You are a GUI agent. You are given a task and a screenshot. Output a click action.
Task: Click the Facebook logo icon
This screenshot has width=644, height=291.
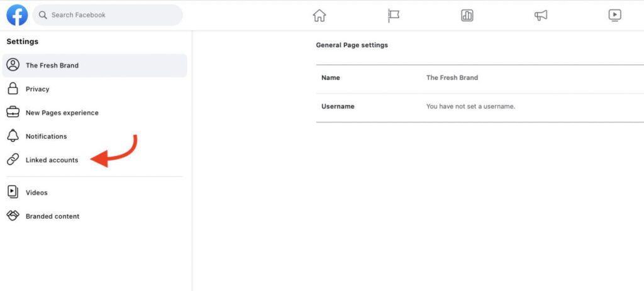17,15
